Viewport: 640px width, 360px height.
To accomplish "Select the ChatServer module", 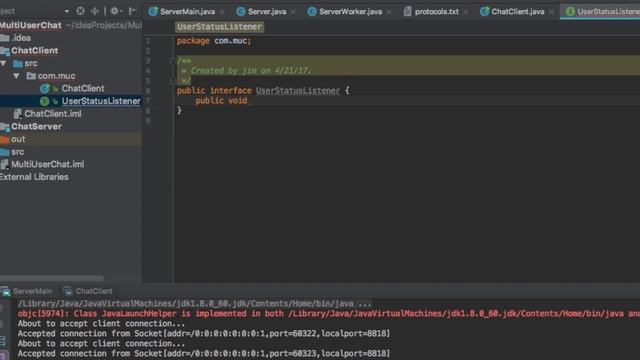I will click(x=36, y=127).
